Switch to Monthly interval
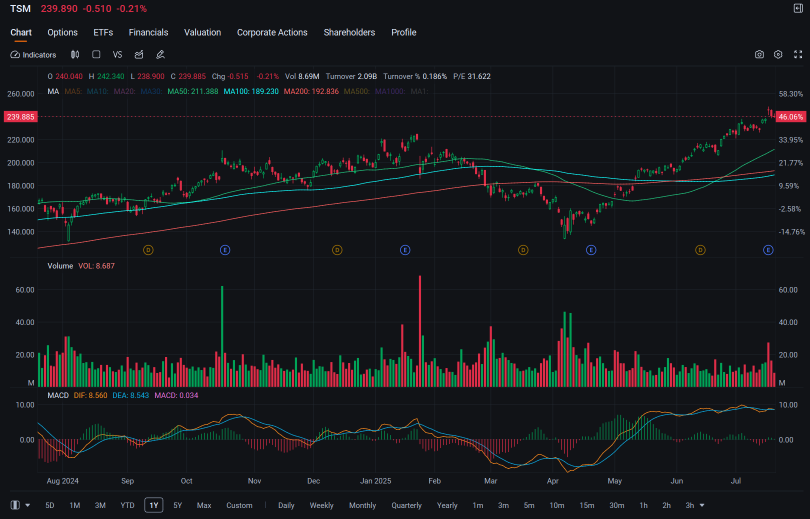The width and height of the screenshot is (810, 519). 362,505
